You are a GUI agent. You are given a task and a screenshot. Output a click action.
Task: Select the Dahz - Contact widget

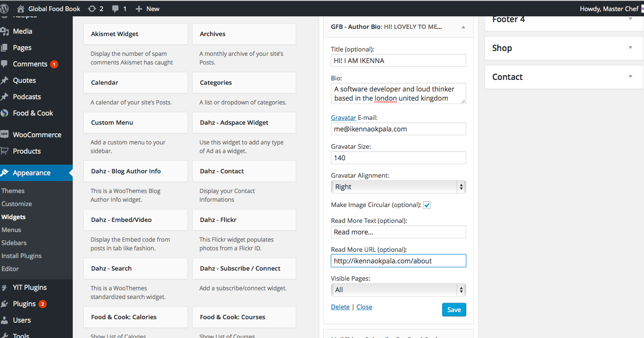pyautogui.click(x=244, y=171)
